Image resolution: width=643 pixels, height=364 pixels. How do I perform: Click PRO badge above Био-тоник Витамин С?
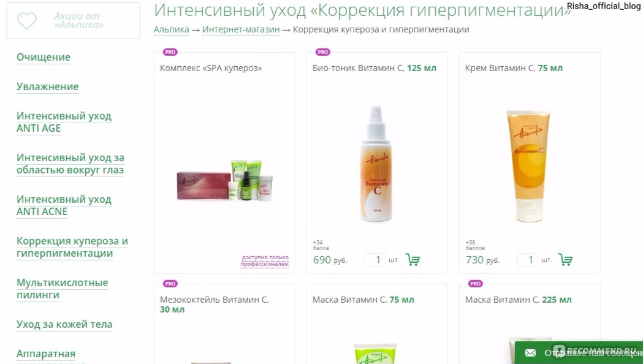click(323, 52)
